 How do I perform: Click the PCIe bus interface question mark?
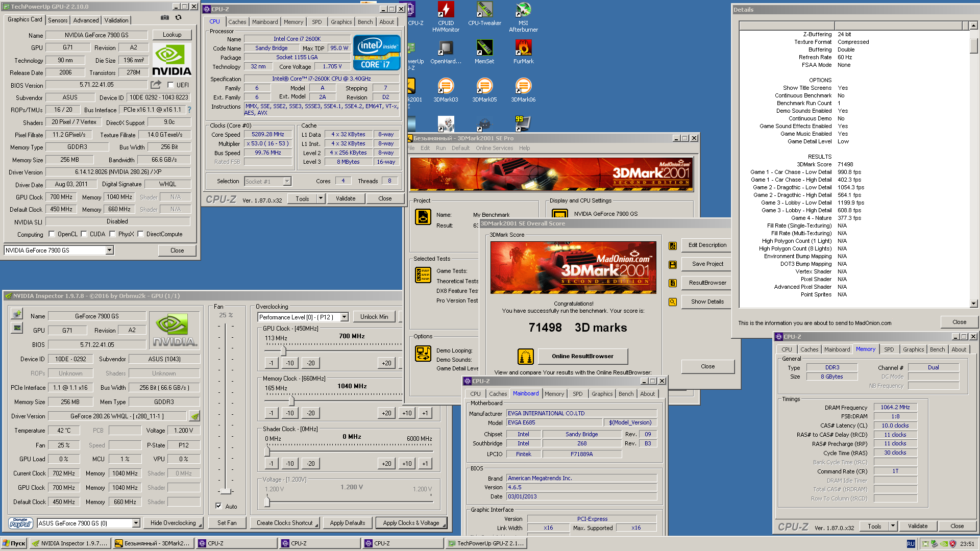coord(189,110)
